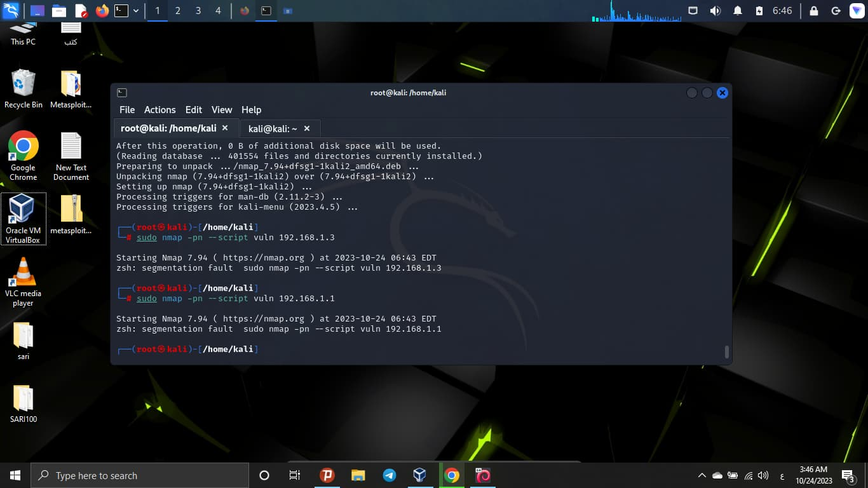Select the metasploit... zip archive on desktop

point(71,214)
